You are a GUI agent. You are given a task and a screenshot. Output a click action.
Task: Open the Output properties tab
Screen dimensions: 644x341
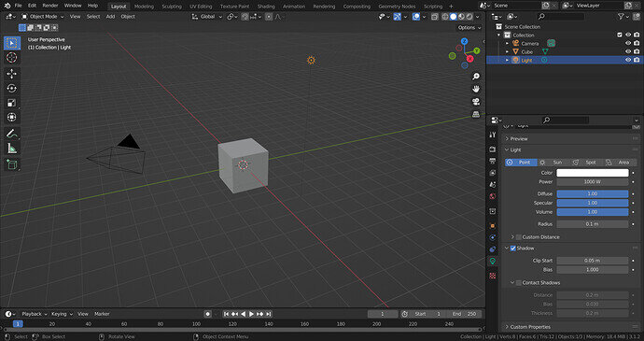tap(493, 161)
